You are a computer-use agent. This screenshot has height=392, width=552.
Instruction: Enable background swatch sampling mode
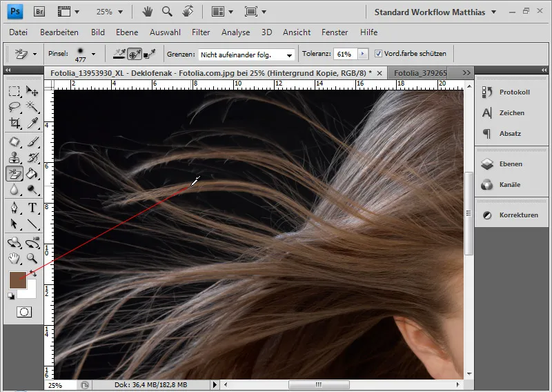pyautogui.click(x=150, y=54)
